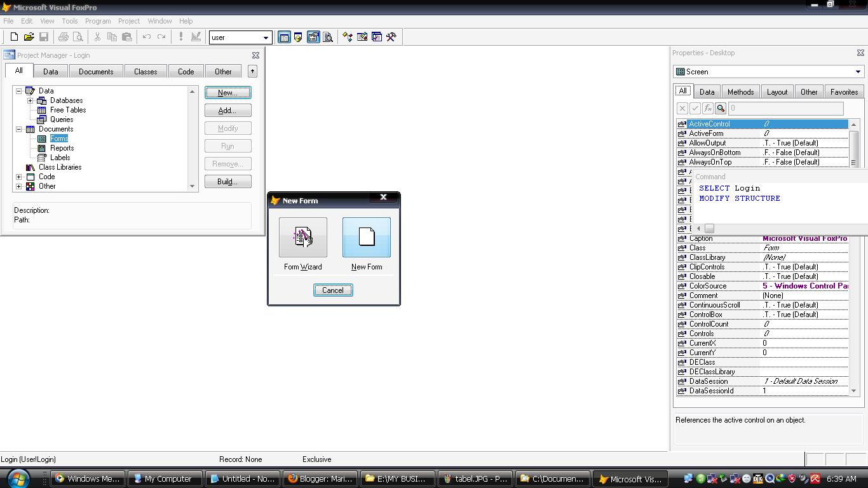Click the Print toolbar icon
Image resolution: width=868 pixels, height=488 pixels.
[x=63, y=37]
